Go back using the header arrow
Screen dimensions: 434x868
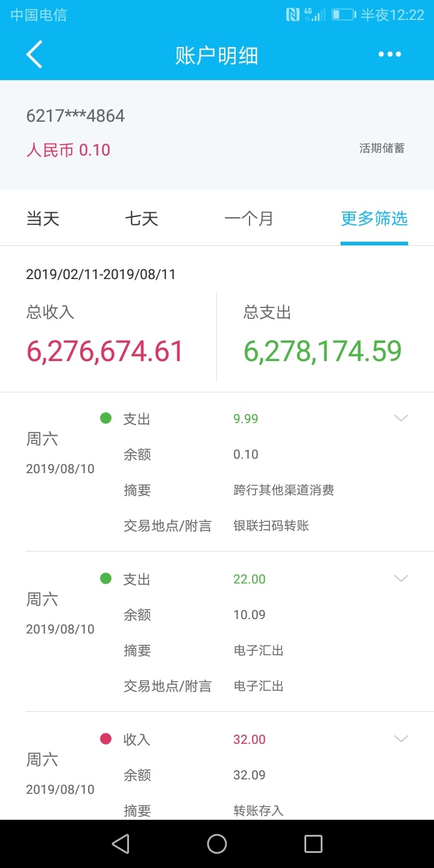[x=34, y=54]
